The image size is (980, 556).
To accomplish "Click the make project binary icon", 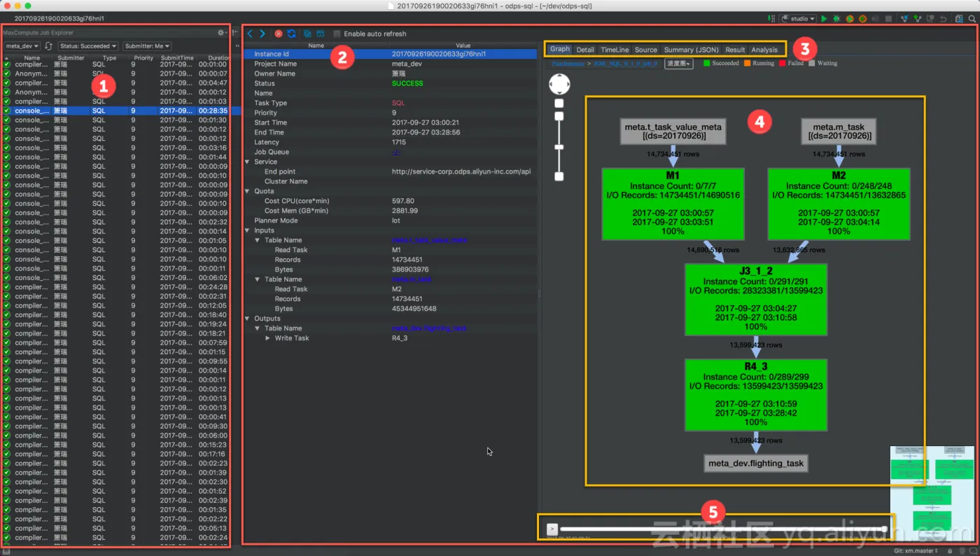I will pyautogui.click(x=773, y=19).
